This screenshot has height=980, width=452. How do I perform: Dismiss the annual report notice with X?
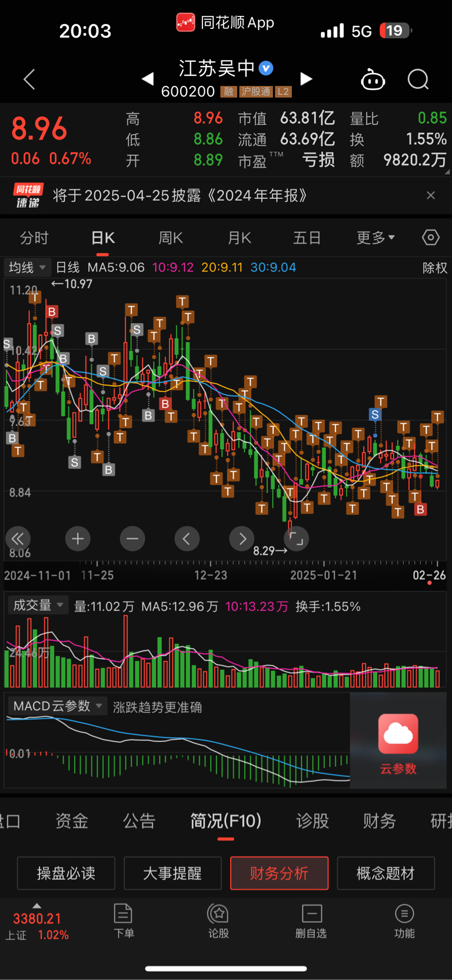(x=431, y=195)
